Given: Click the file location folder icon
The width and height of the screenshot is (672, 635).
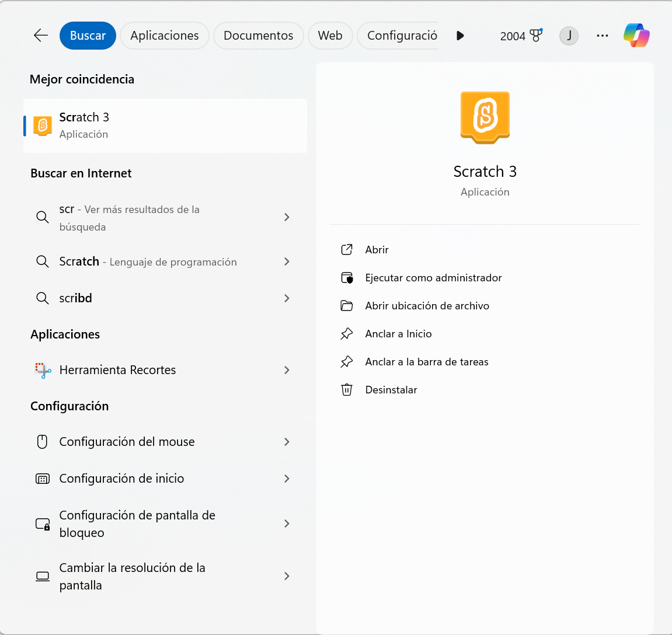Looking at the screenshot, I should pos(347,305).
